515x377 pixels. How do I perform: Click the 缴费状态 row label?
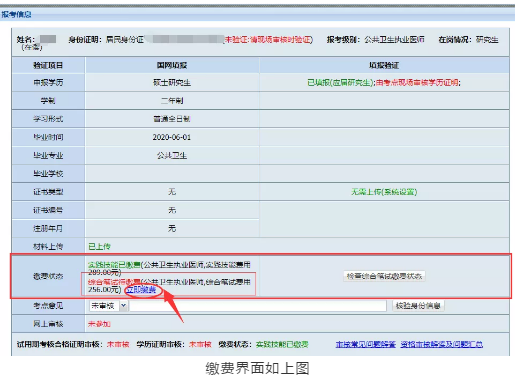pos(48,276)
